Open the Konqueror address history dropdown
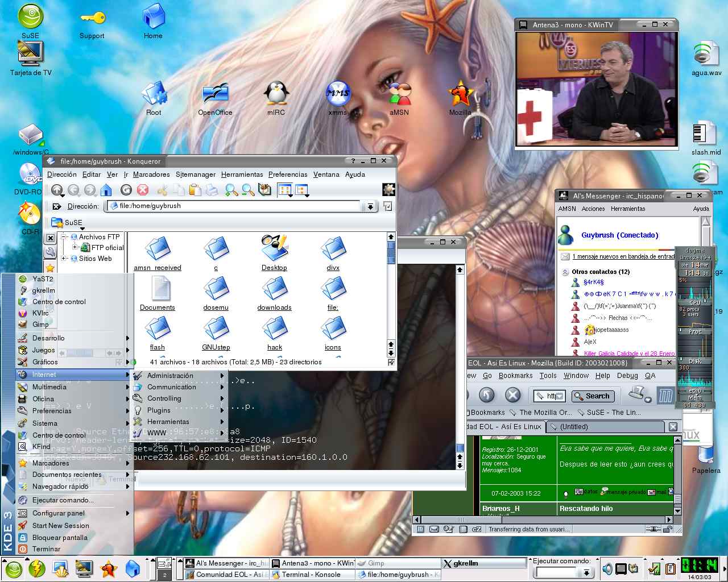This screenshot has height=582, width=728. click(x=370, y=206)
